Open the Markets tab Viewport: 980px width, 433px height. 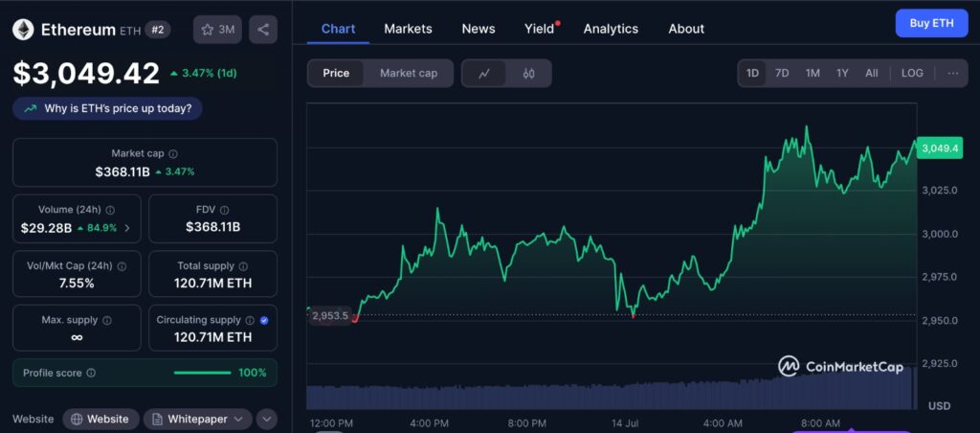click(x=408, y=29)
